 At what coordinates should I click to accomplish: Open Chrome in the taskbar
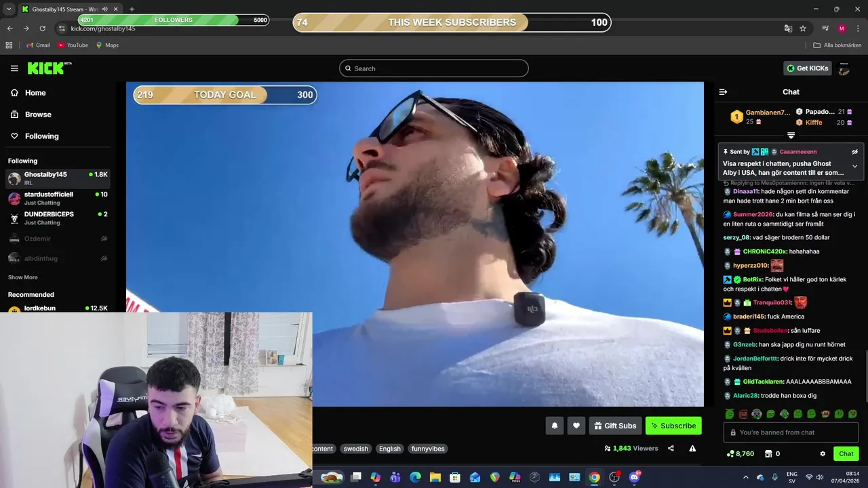click(594, 477)
